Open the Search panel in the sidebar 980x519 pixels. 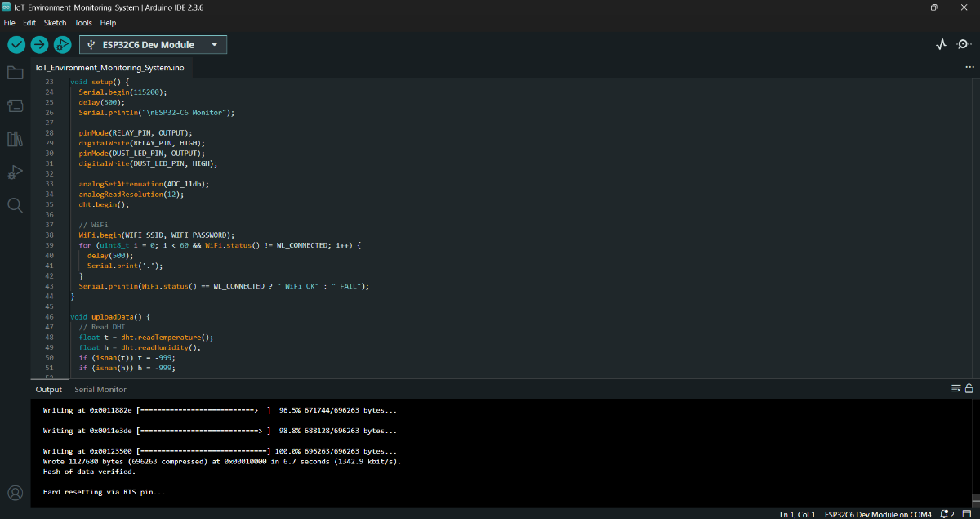click(15, 205)
